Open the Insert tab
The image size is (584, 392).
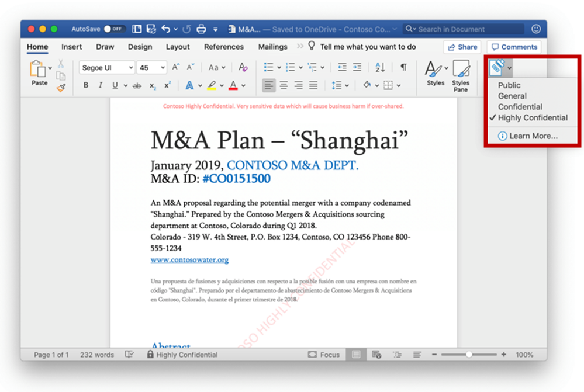click(x=71, y=47)
